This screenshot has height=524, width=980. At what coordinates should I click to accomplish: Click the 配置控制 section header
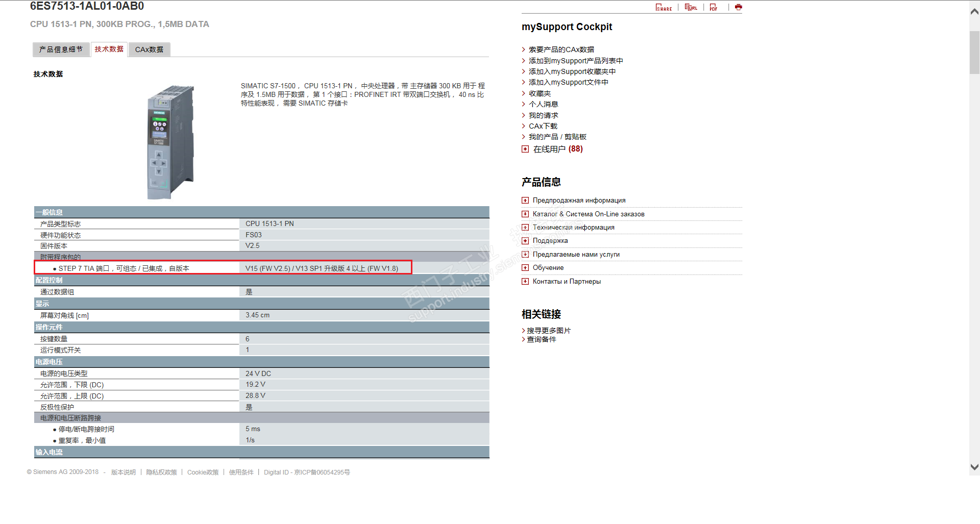[x=262, y=280]
